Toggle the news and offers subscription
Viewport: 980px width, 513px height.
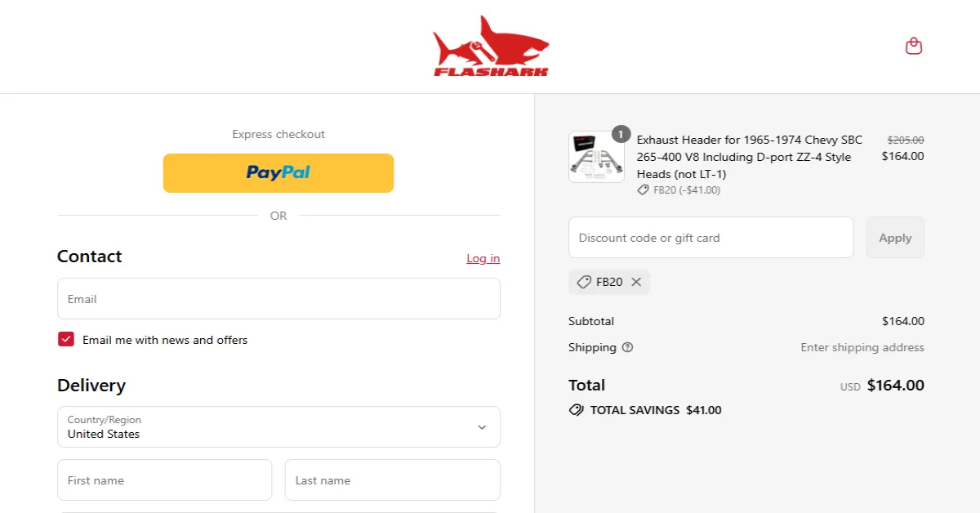coord(65,338)
